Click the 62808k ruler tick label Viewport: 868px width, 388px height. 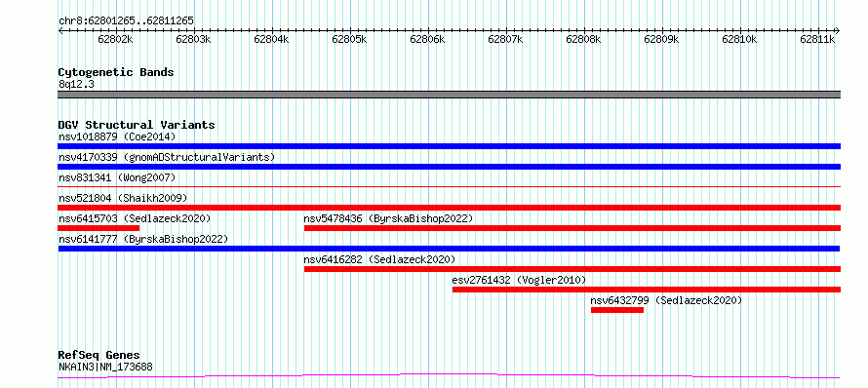(x=583, y=39)
